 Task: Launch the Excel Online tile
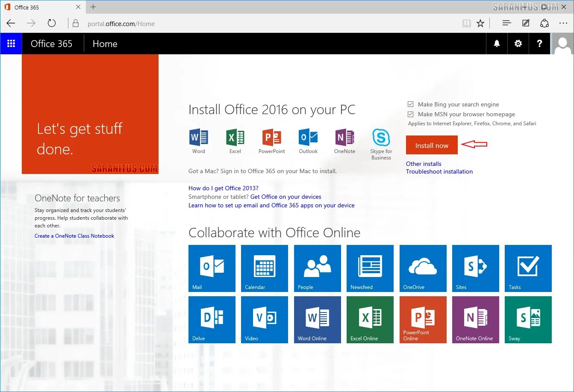(370, 320)
